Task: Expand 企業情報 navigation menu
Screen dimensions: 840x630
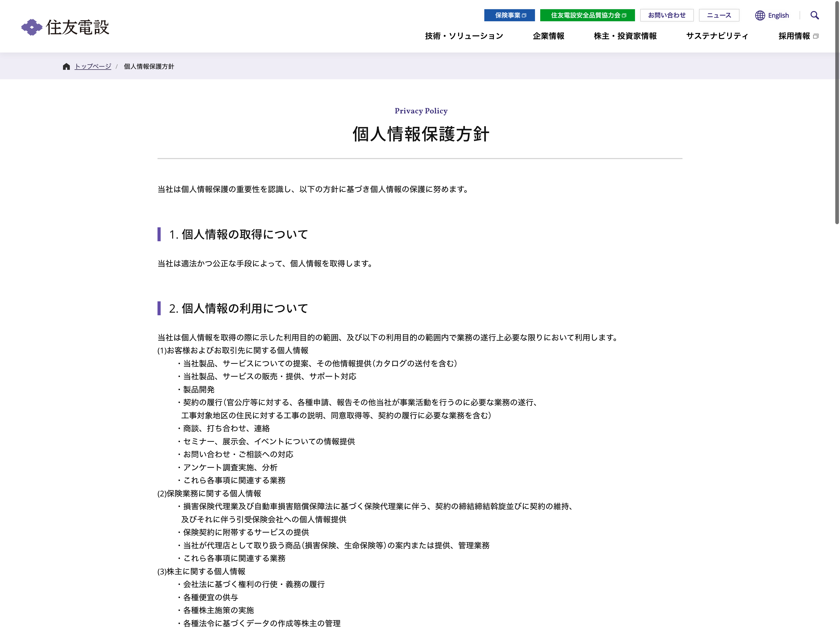Action: [548, 36]
